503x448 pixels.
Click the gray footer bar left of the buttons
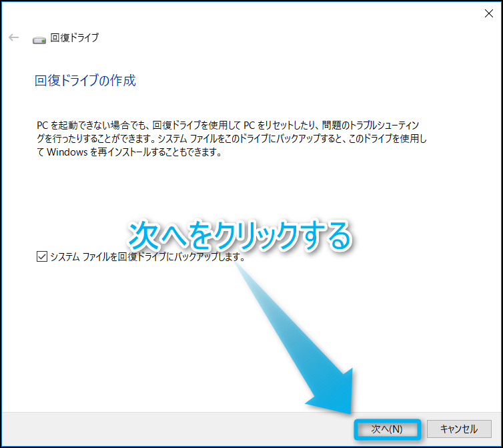coord(167,429)
